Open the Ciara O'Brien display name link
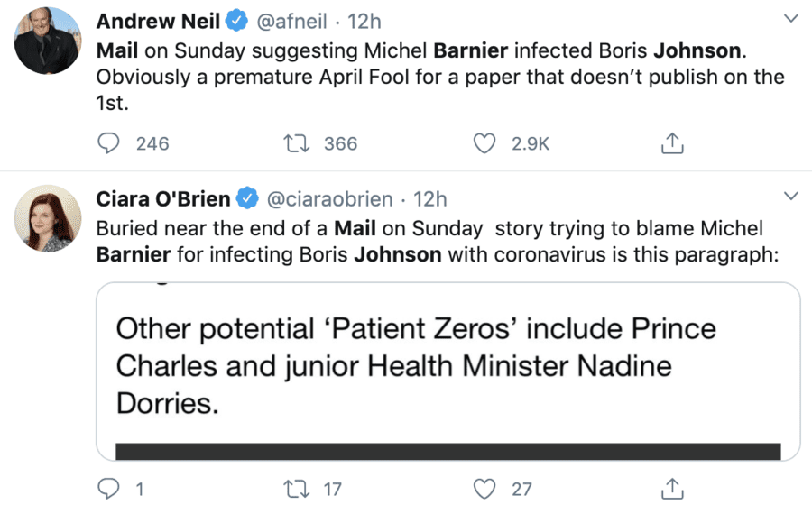 click(162, 198)
